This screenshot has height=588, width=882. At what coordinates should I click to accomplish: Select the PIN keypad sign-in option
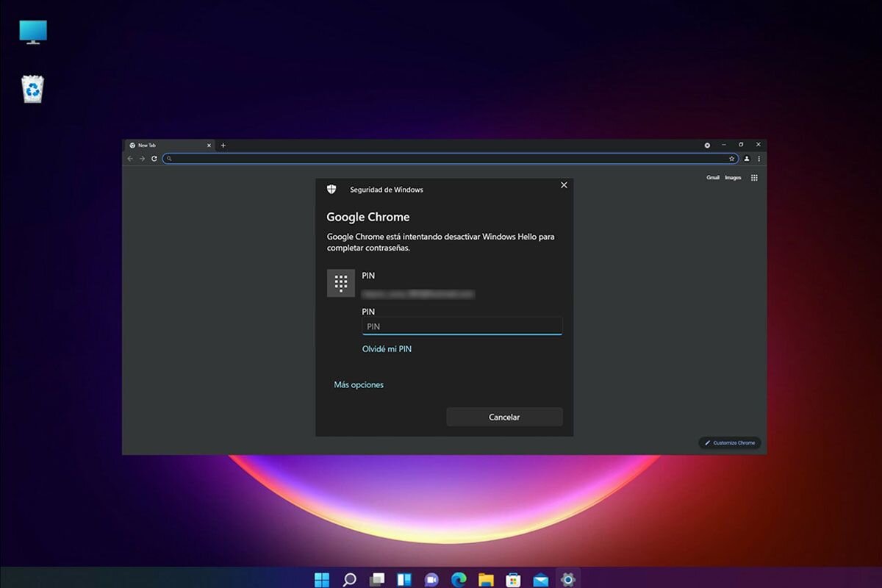pyautogui.click(x=340, y=283)
